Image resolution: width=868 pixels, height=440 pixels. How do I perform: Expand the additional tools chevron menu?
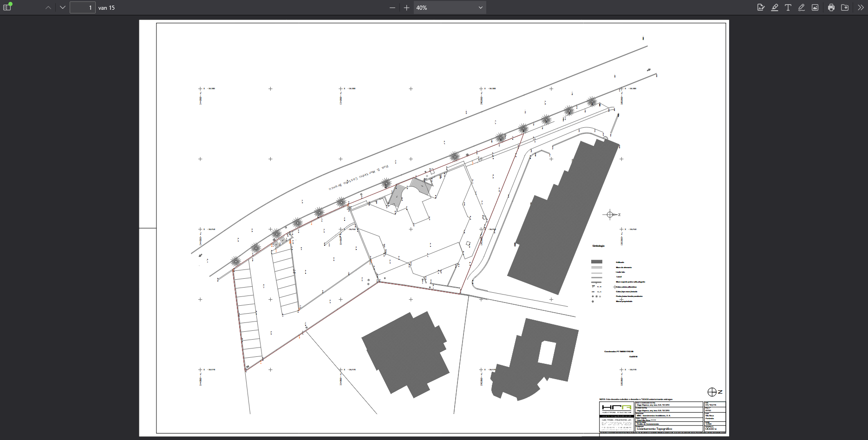861,7
